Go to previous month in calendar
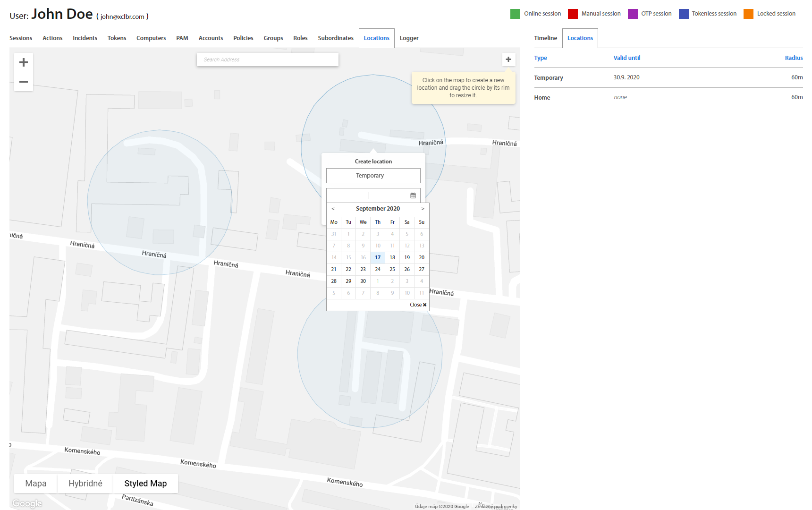This screenshot has width=812, height=510. [333, 209]
